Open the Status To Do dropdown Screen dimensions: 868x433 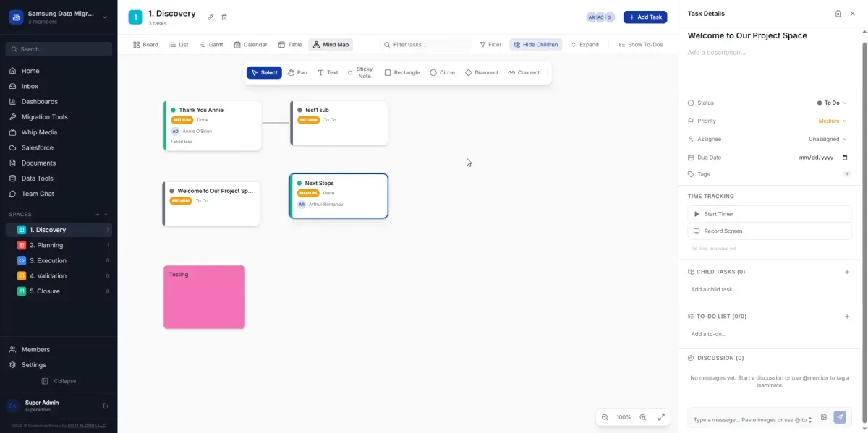point(832,103)
